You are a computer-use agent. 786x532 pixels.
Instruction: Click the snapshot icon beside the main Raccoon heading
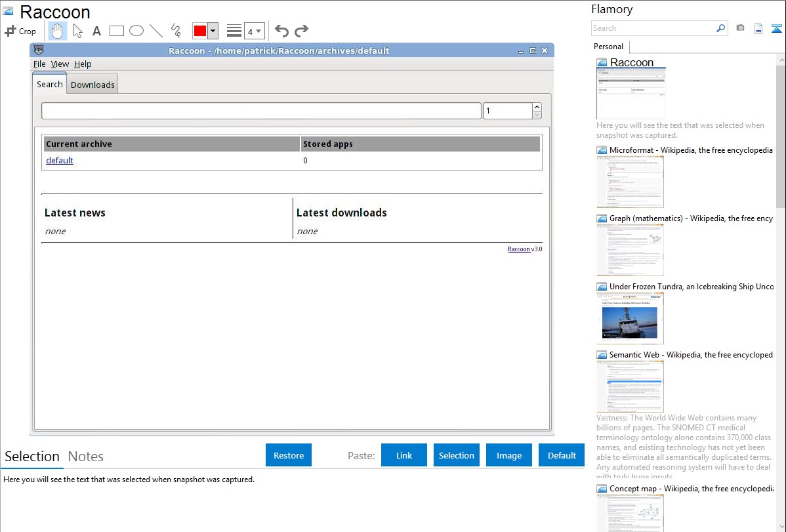(x=8, y=11)
